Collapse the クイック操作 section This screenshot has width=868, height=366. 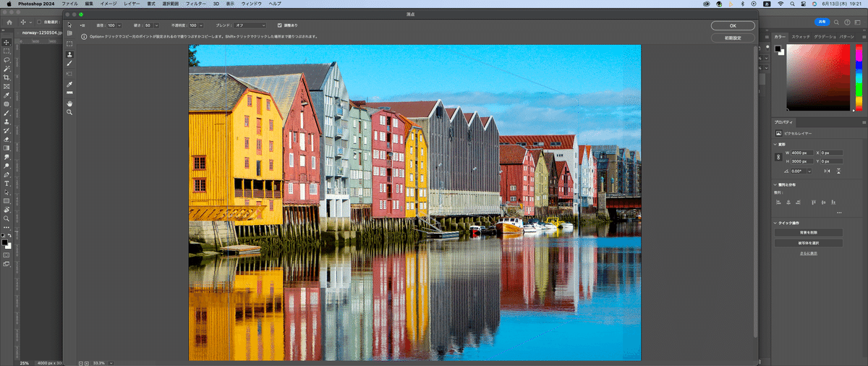[775, 224]
